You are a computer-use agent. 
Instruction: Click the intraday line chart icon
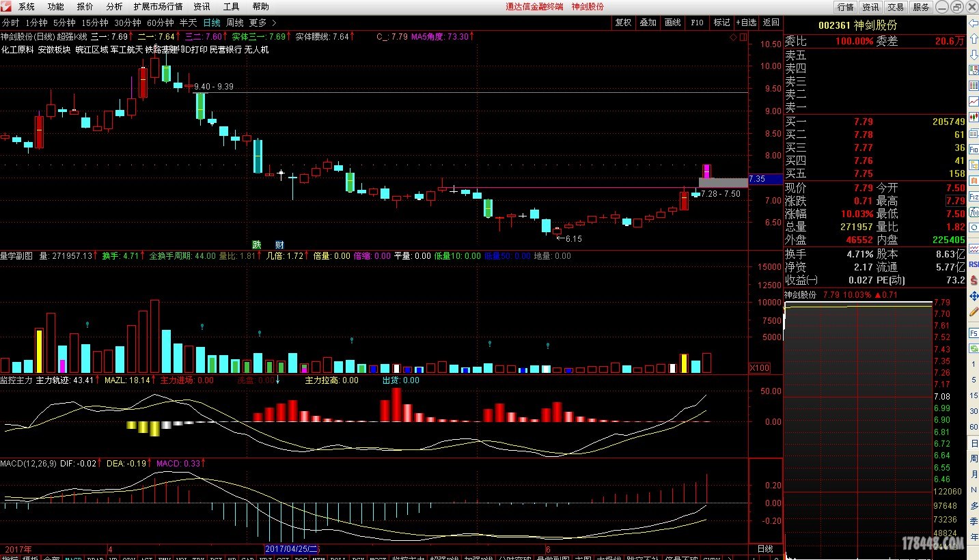[973, 102]
